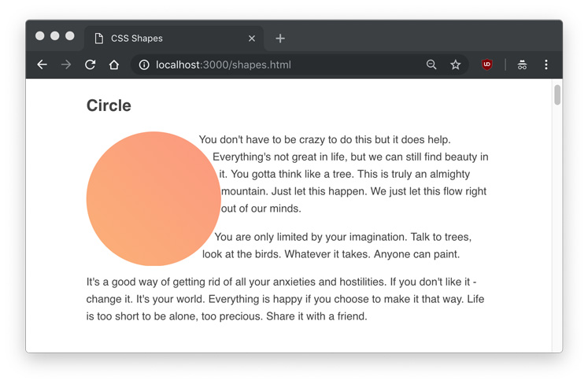Click the Circle heading
This screenshot has width=588, height=384.
(x=109, y=105)
